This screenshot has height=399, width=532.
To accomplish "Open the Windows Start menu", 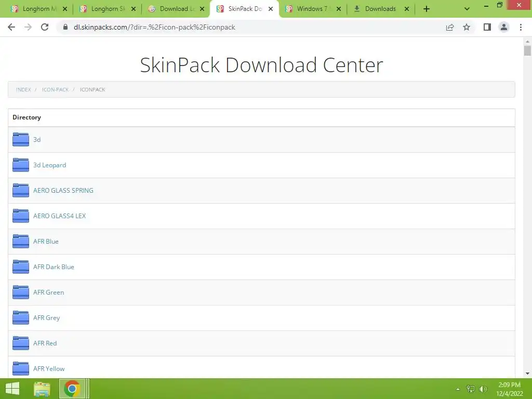I will (x=12, y=389).
